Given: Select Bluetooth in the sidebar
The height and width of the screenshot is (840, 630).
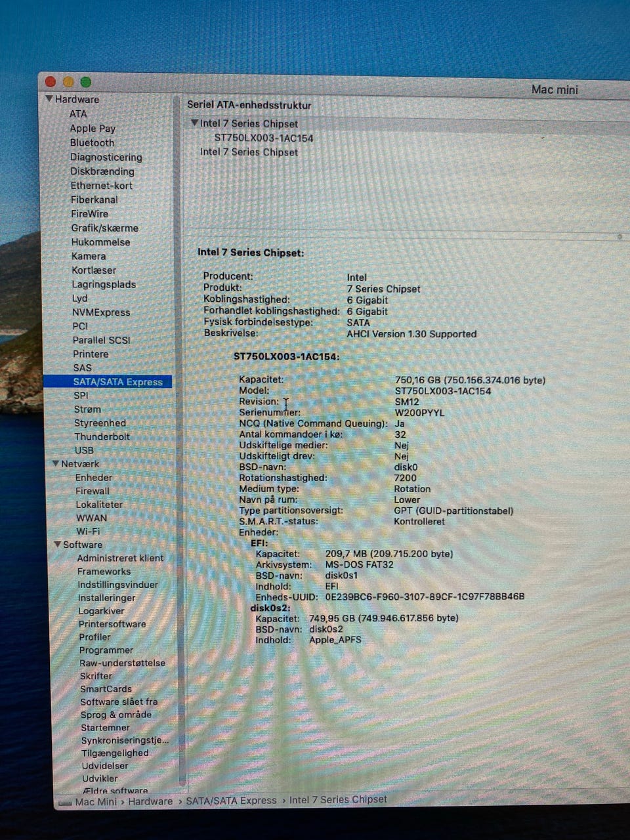Looking at the screenshot, I should (x=93, y=142).
